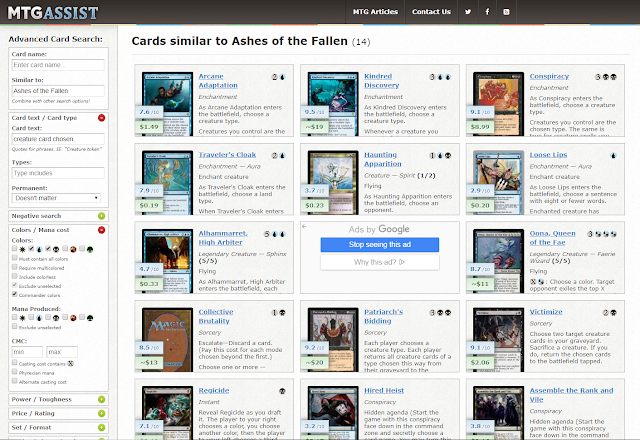This screenshot has height=440, width=640.
Task: Open the Arcane Adaptation card link
Action: click(218, 81)
